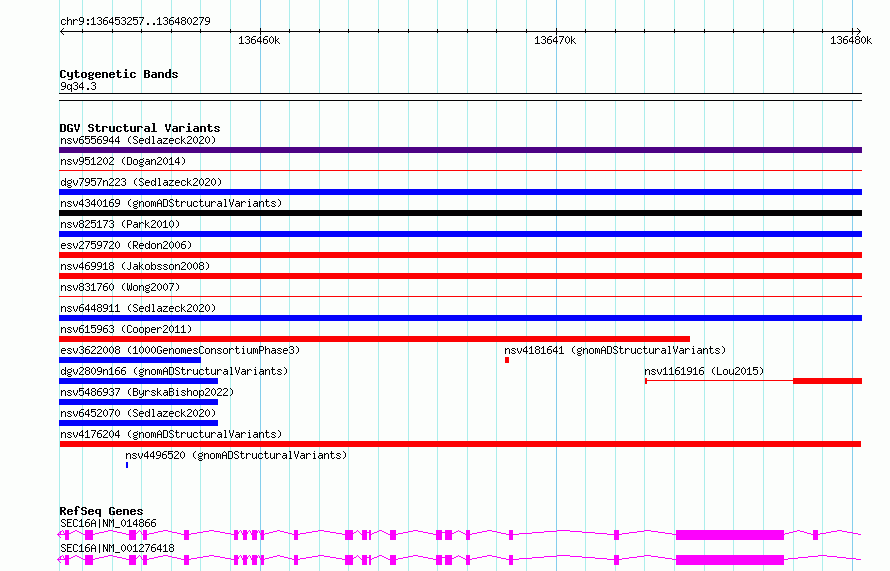Select the thick red nsv1161916 segment
This screenshot has width=890, height=571.
point(828,381)
